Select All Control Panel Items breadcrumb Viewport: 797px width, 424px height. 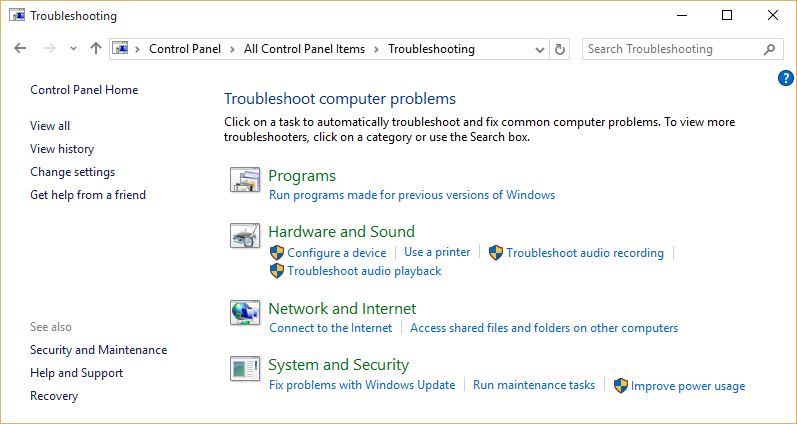pos(304,49)
